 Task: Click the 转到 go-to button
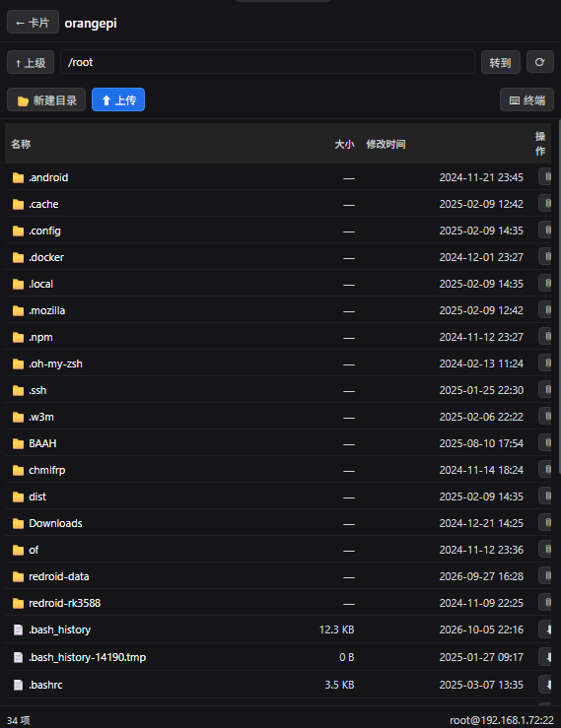click(500, 62)
